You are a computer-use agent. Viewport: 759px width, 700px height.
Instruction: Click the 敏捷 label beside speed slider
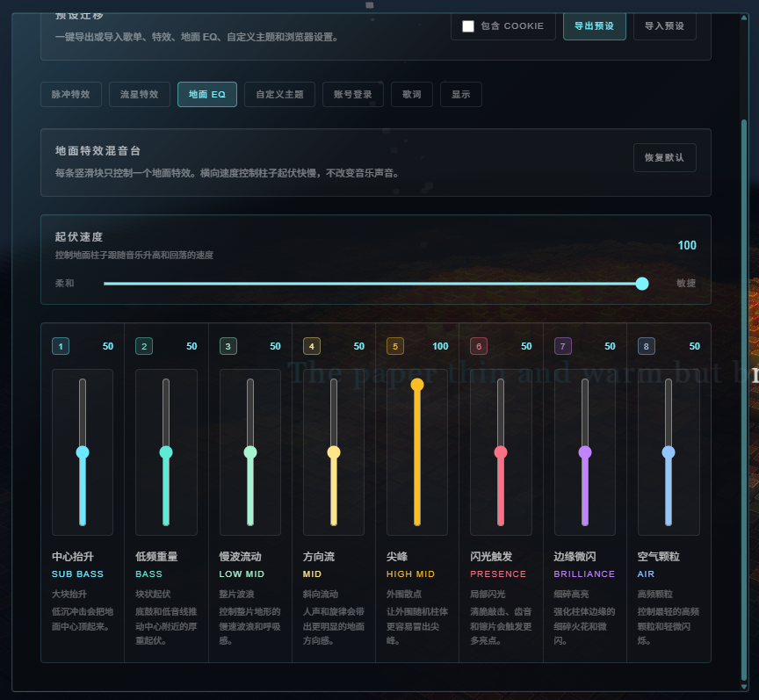pos(686,283)
